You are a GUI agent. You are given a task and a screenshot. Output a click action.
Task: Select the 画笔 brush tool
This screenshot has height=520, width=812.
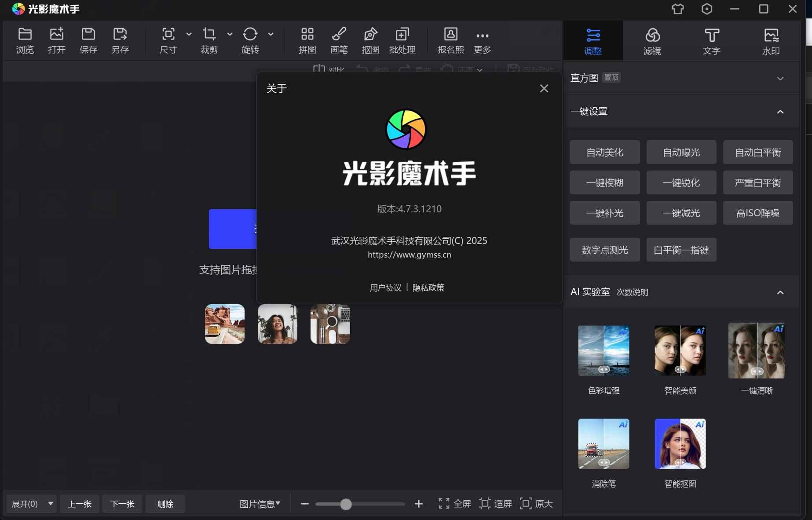tap(339, 40)
